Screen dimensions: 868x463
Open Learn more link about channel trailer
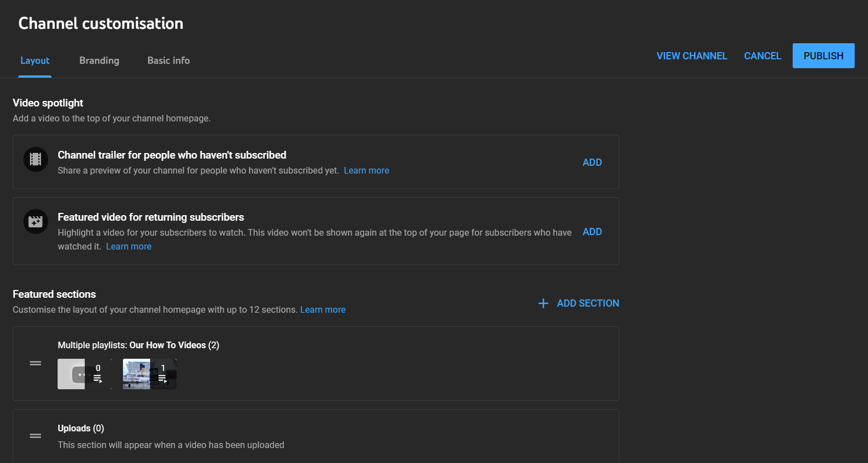(x=366, y=171)
